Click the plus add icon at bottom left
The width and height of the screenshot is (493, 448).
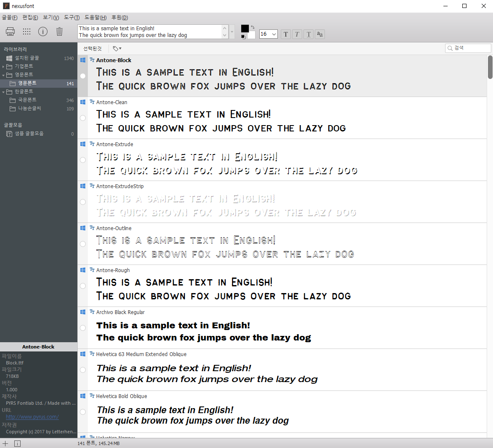[x=5, y=443]
